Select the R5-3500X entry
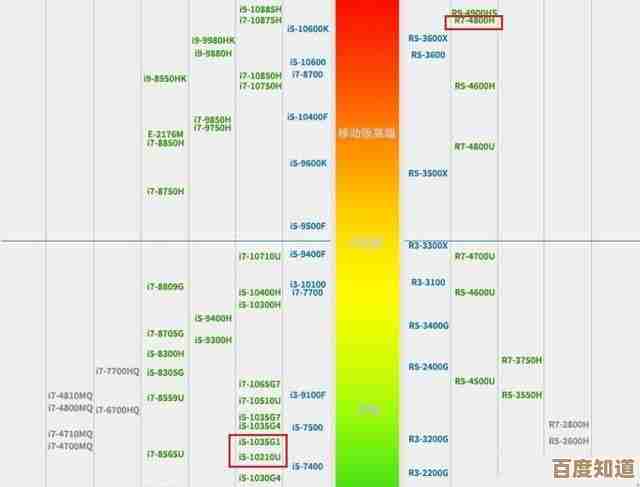Screen dimensions: 640x487 point(427,173)
